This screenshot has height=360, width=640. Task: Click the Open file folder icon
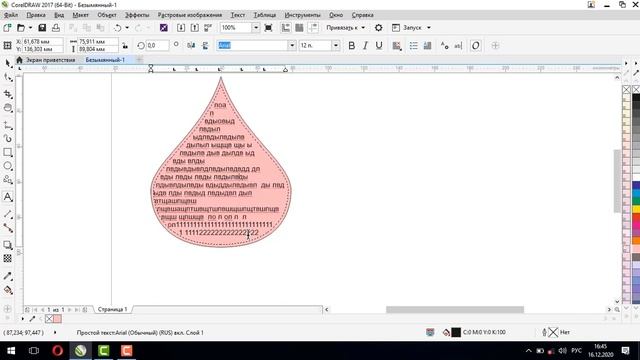[21, 28]
